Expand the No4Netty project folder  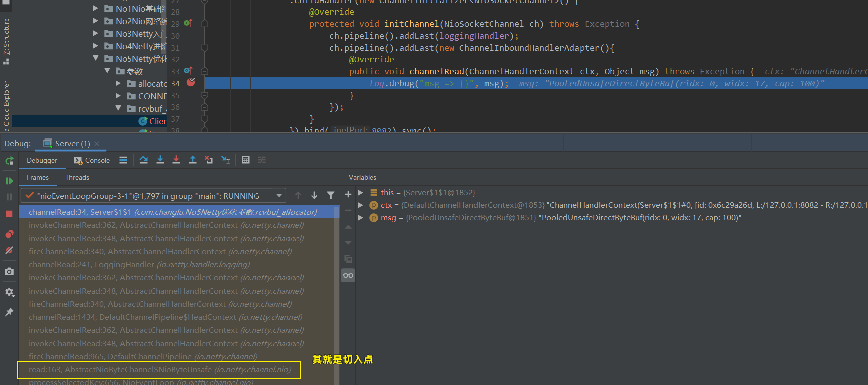(x=96, y=46)
